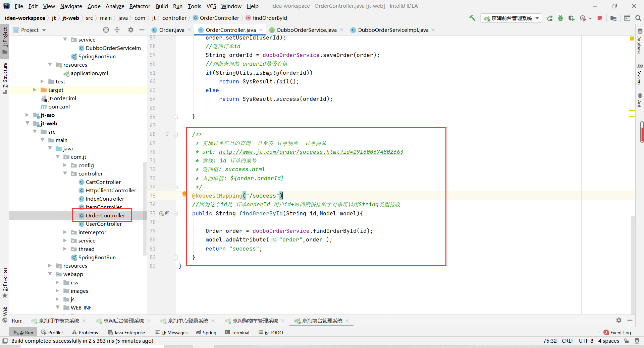Image resolution: width=644 pixels, height=348 pixels.
Task: Open the Profiler tool window
Action: point(52,333)
